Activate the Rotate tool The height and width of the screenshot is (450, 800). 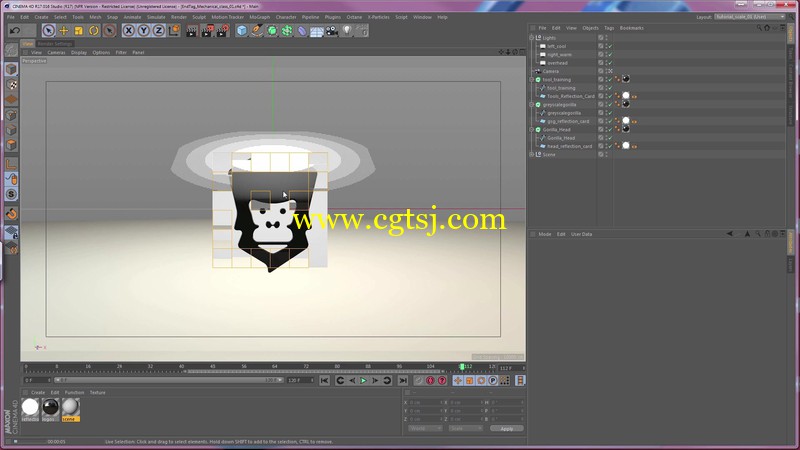(x=94, y=31)
